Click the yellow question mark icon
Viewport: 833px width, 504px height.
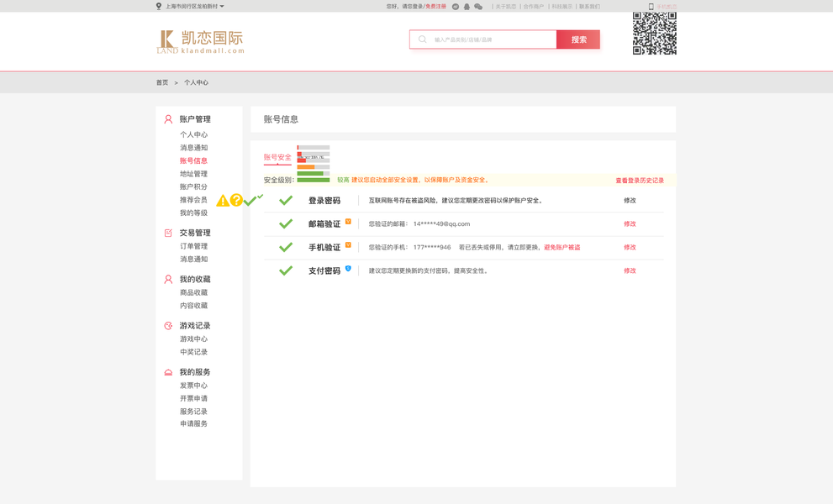[238, 201]
